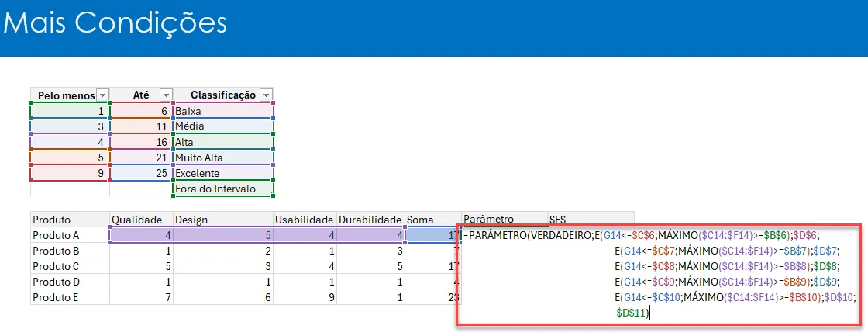Select the Produto C row label
Viewport: 868px width, 336px height.
(70, 266)
